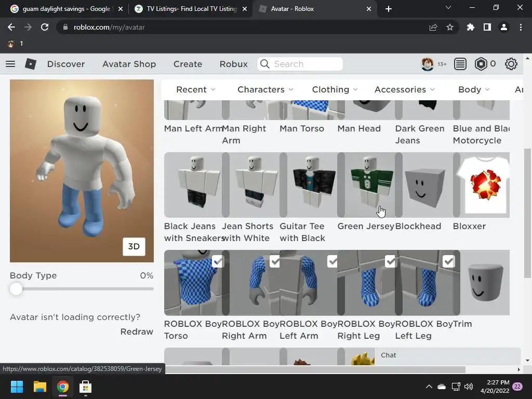Open Windows Start menu
The height and width of the screenshot is (399, 532).
click(x=17, y=387)
